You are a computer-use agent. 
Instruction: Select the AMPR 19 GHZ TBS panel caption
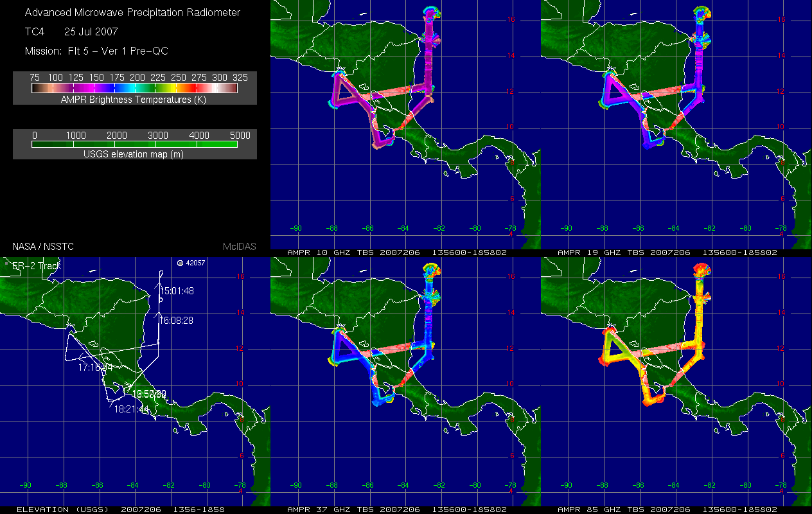[667, 253]
